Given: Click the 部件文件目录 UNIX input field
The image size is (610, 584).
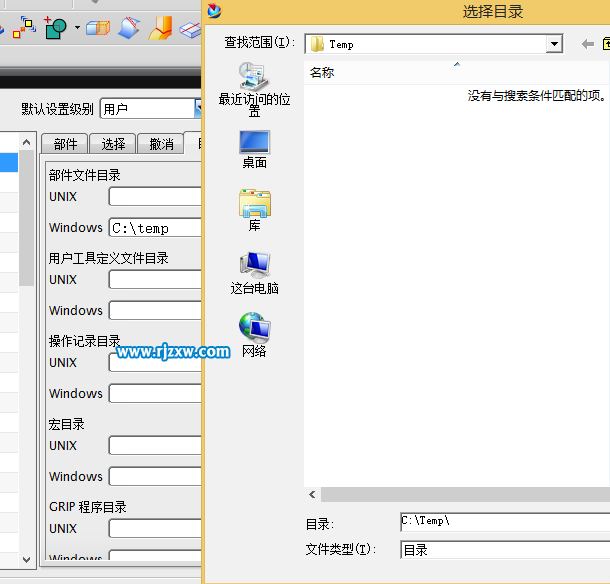Looking at the screenshot, I should click(155, 196).
